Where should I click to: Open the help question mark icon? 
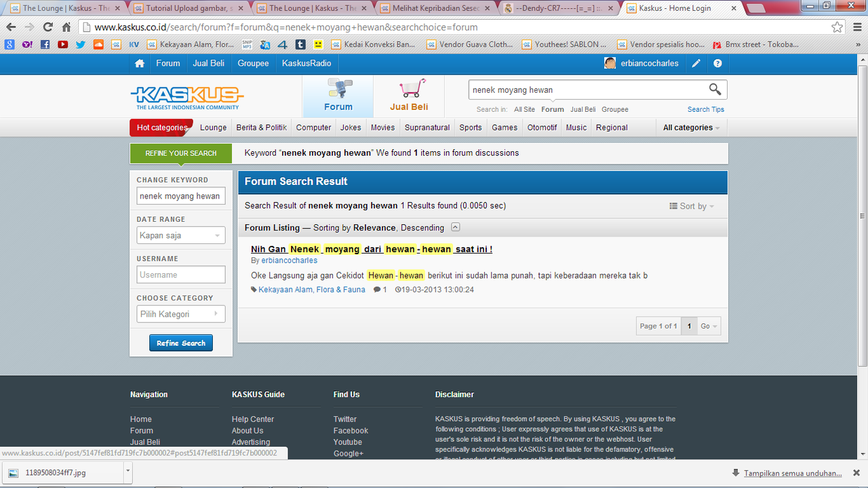pyautogui.click(x=717, y=63)
